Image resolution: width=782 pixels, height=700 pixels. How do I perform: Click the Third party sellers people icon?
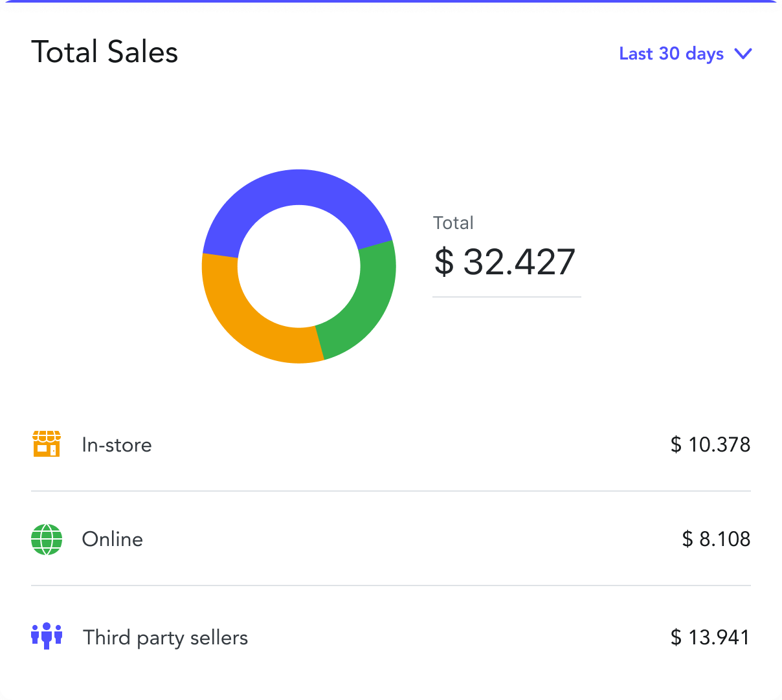(47, 637)
